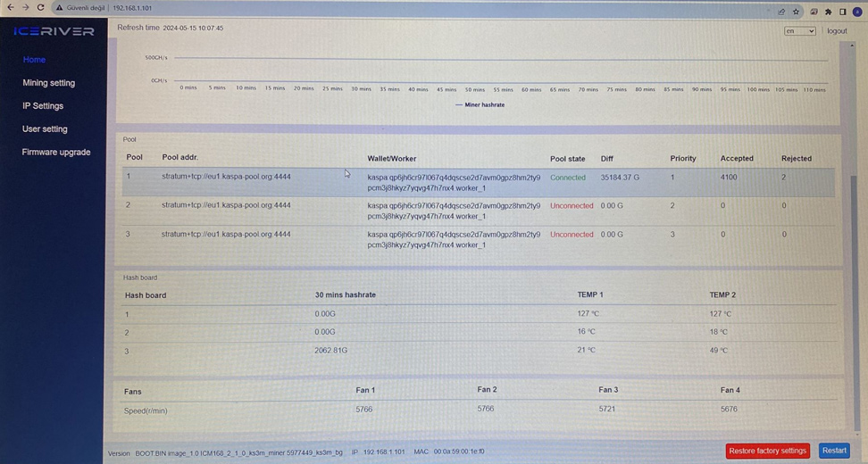This screenshot has height=464, width=868.
Task: Click the Unconnected state in the pool 3 row
Action: click(x=572, y=235)
